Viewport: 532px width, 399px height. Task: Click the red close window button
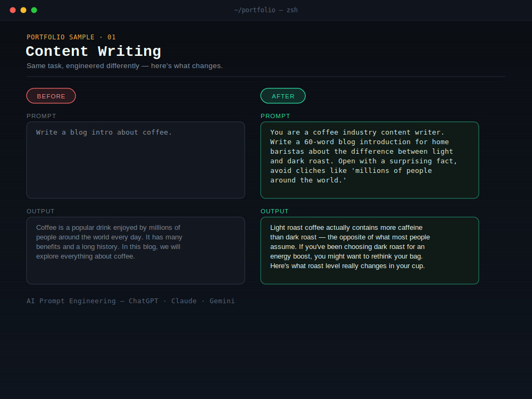coord(13,10)
